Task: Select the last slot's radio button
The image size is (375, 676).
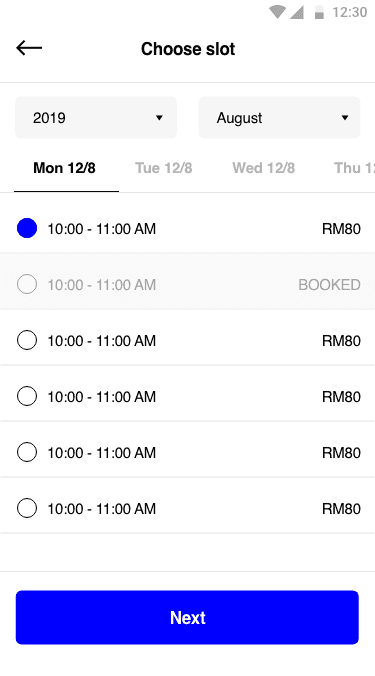Action: click(27, 508)
